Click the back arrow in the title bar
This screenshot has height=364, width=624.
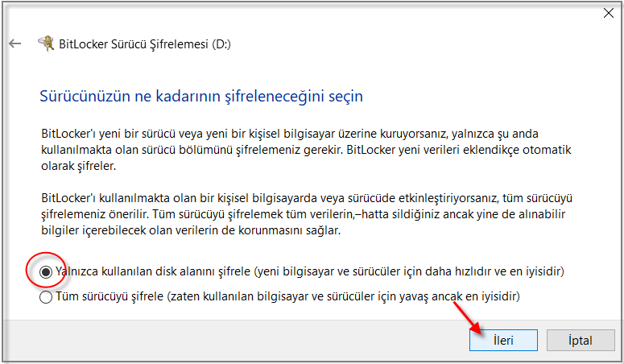14,43
